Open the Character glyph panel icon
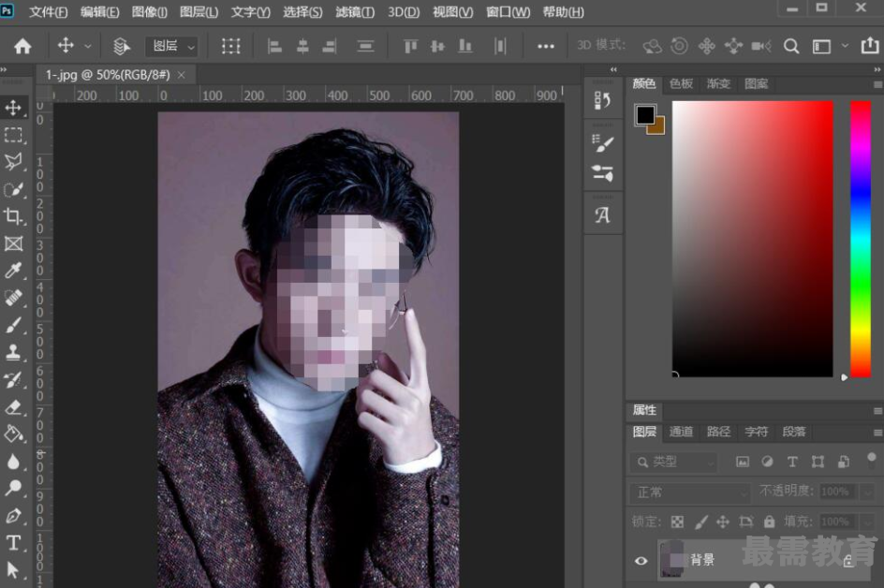The width and height of the screenshot is (884, 588). (602, 214)
